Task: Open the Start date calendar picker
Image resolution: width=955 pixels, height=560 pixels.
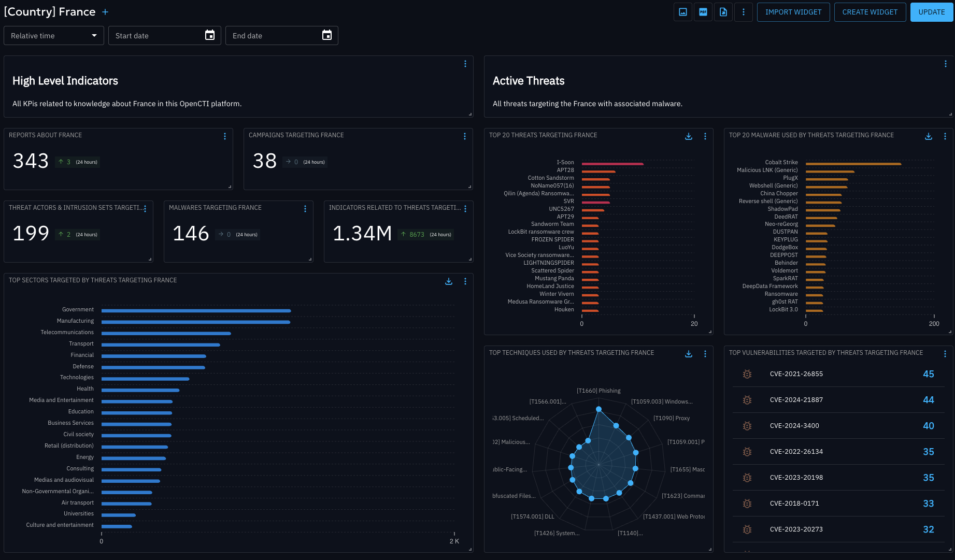Action: (x=209, y=35)
